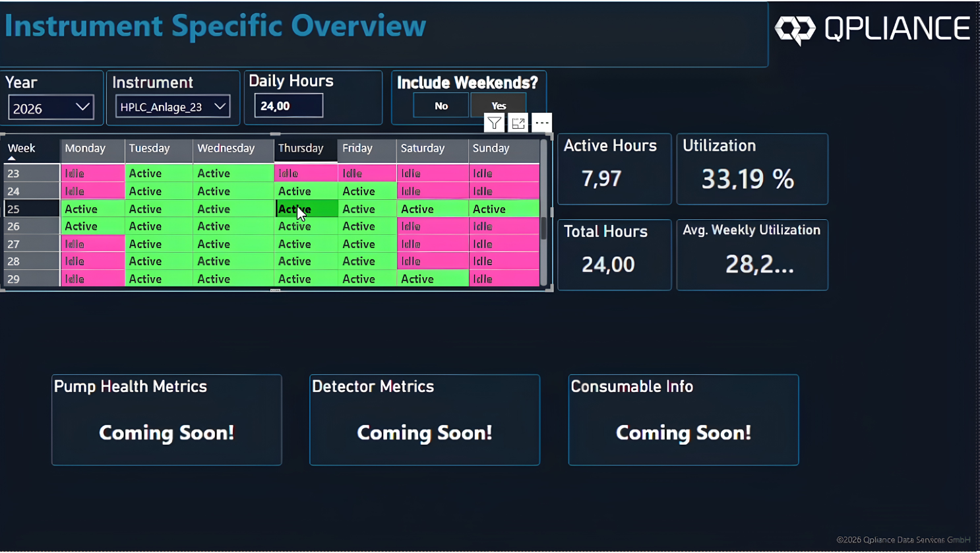
Task: Select week 25 row header
Action: pos(32,209)
